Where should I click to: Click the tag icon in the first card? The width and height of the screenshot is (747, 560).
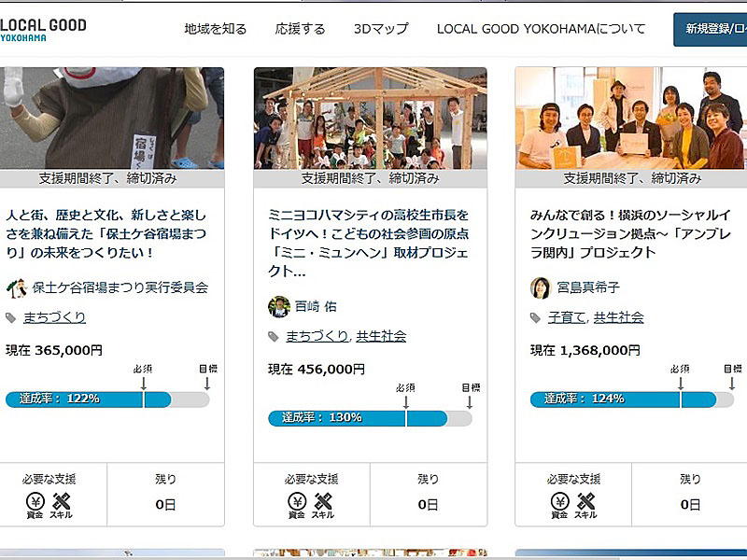(11, 318)
